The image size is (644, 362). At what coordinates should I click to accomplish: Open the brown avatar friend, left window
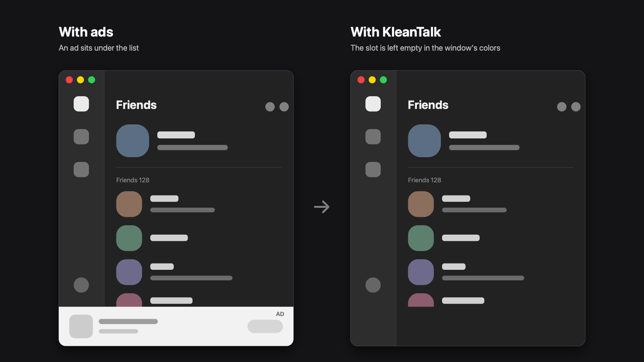pyautogui.click(x=129, y=204)
